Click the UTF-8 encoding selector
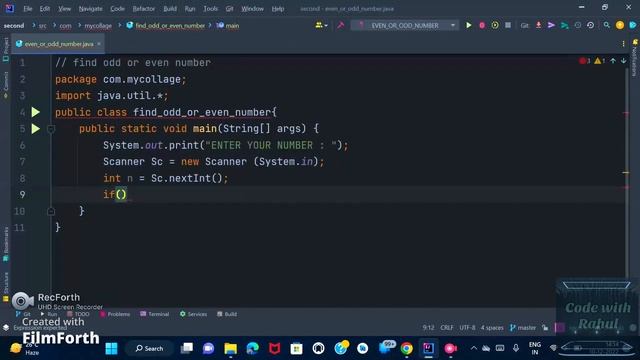 (467, 327)
